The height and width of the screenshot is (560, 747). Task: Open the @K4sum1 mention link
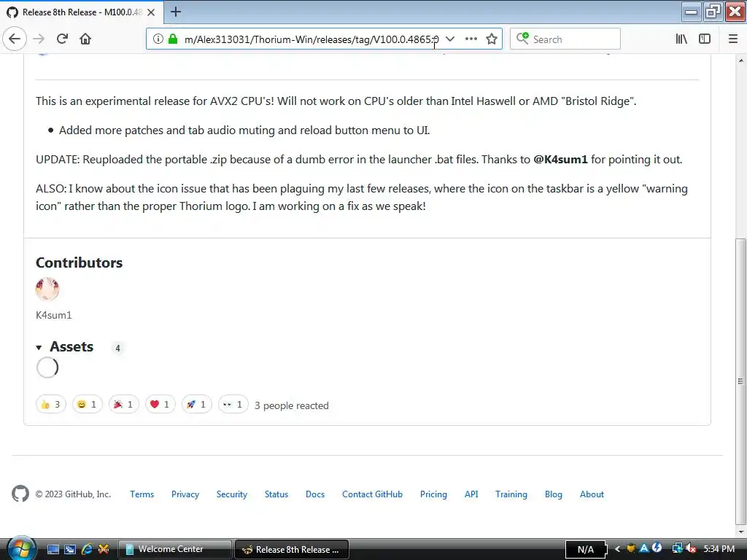coord(560,160)
